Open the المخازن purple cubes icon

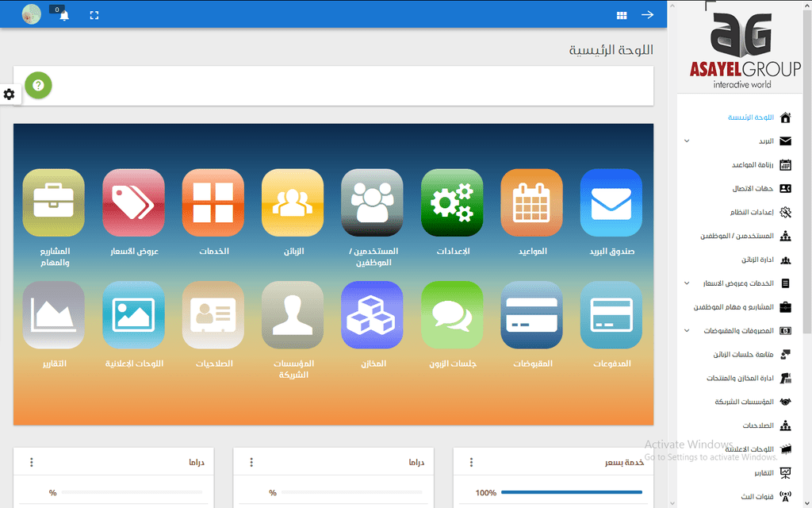(x=373, y=315)
